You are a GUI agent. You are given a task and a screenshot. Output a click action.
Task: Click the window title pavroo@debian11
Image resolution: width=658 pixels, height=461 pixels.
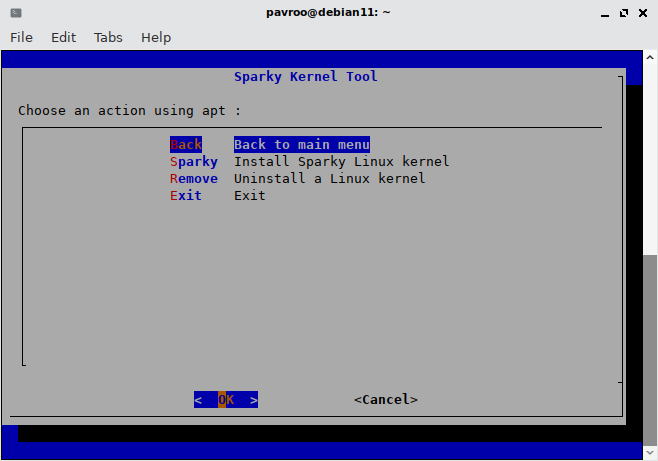[x=328, y=13]
